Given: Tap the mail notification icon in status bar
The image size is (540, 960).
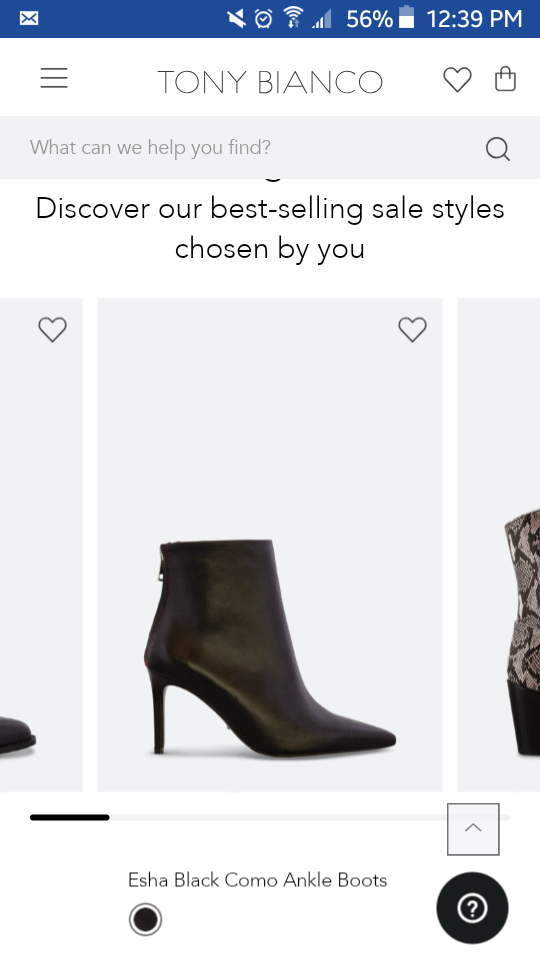Looking at the screenshot, I should pyautogui.click(x=29, y=18).
